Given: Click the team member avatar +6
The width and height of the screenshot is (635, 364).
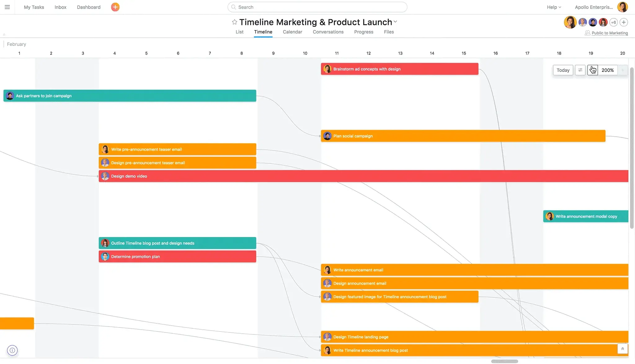Looking at the screenshot, I should (x=614, y=22).
